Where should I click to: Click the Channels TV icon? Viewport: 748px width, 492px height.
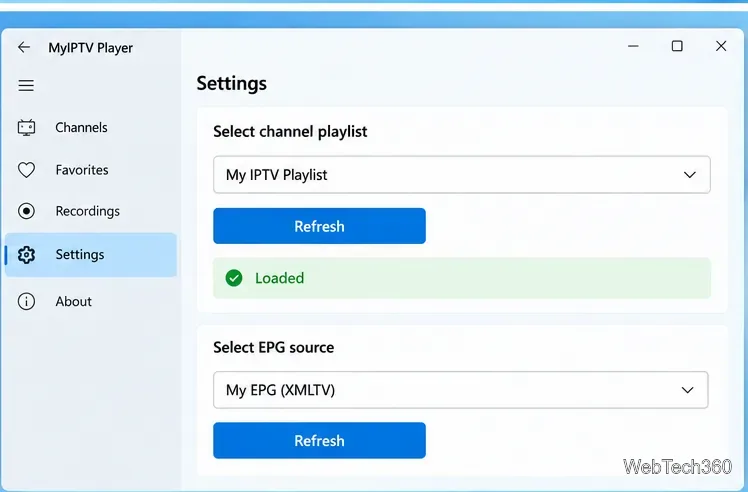coord(26,127)
